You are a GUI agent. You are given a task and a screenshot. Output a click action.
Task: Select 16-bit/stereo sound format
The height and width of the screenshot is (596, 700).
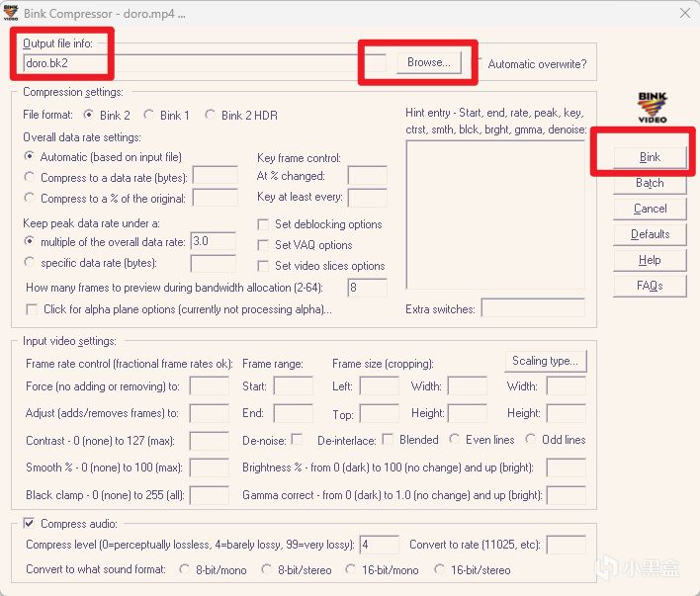439,569
